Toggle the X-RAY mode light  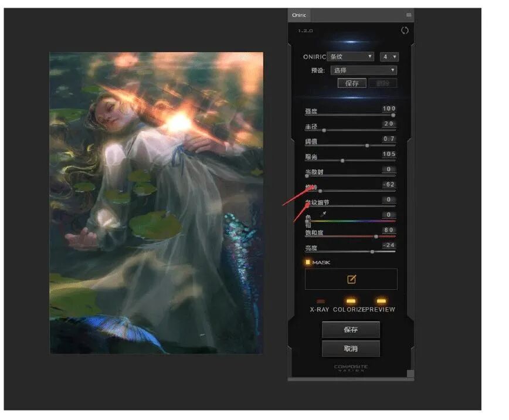pos(320,301)
